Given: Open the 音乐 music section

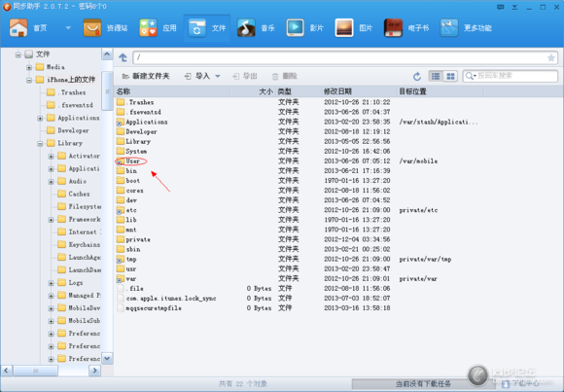Looking at the screenshot, I should (256, 28).
